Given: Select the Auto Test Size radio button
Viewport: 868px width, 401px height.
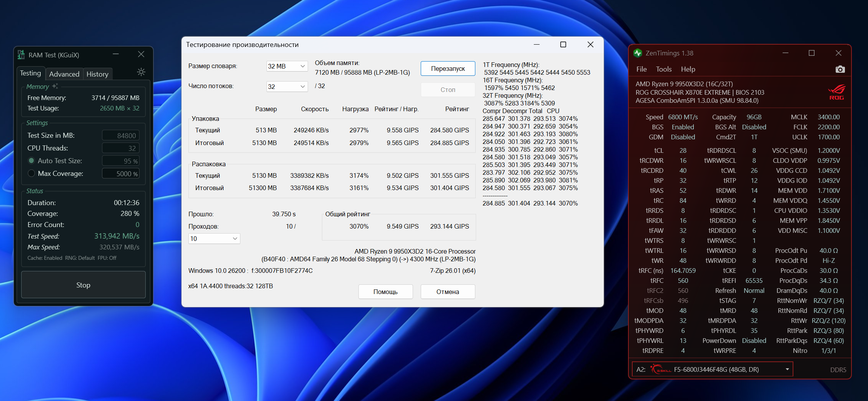Looking at the screenshot, I should [x=32, y=161].
